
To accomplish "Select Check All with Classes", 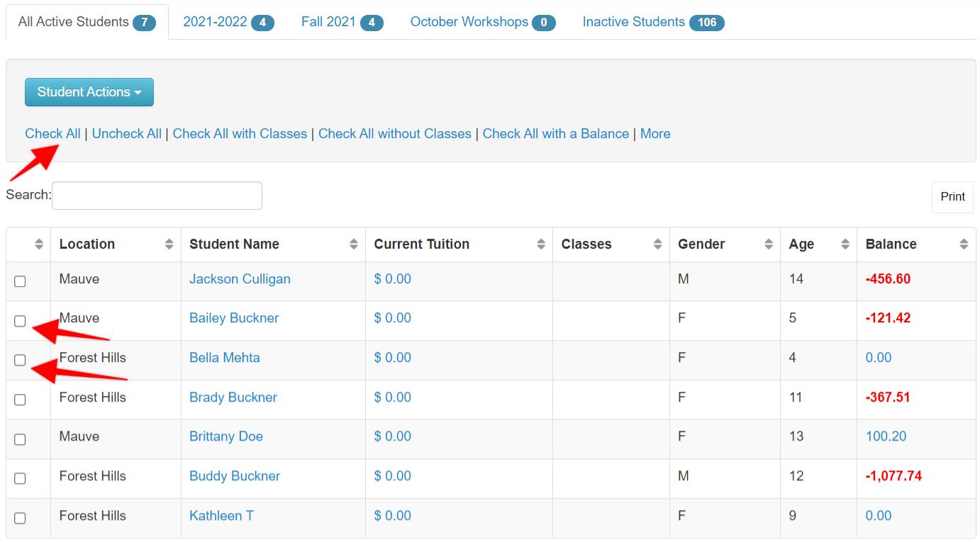I will tap(240, 134).
